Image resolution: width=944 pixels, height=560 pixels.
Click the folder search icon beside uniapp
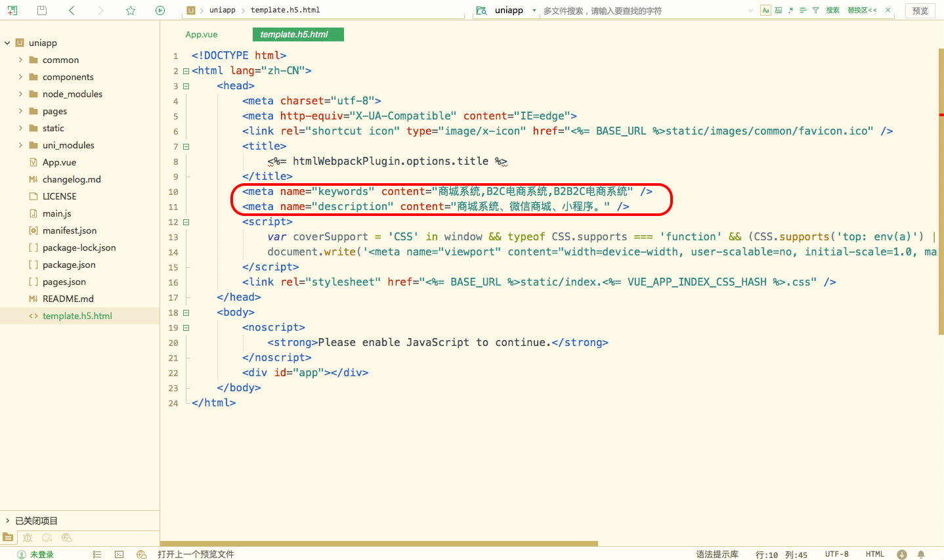(481, 11)
